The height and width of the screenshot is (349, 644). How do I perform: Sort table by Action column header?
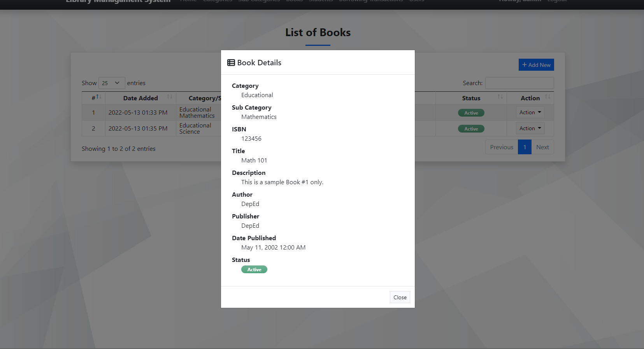[x=530, y=98]
